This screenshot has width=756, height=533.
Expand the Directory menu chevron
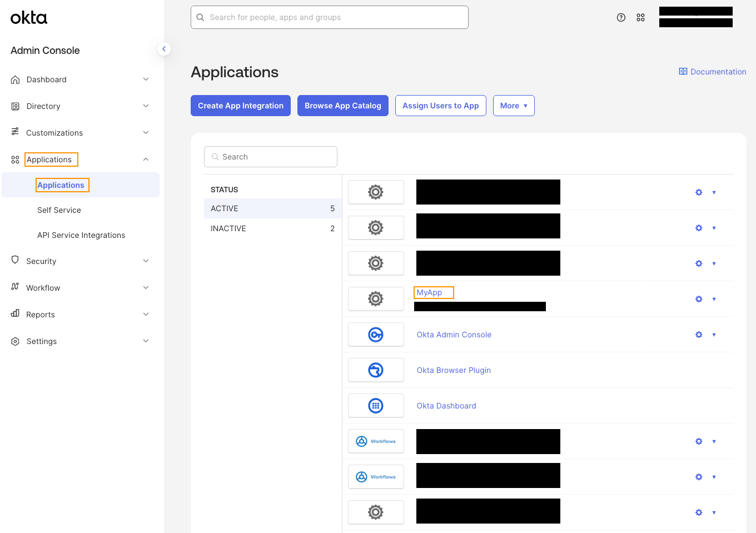coord(146,106)
